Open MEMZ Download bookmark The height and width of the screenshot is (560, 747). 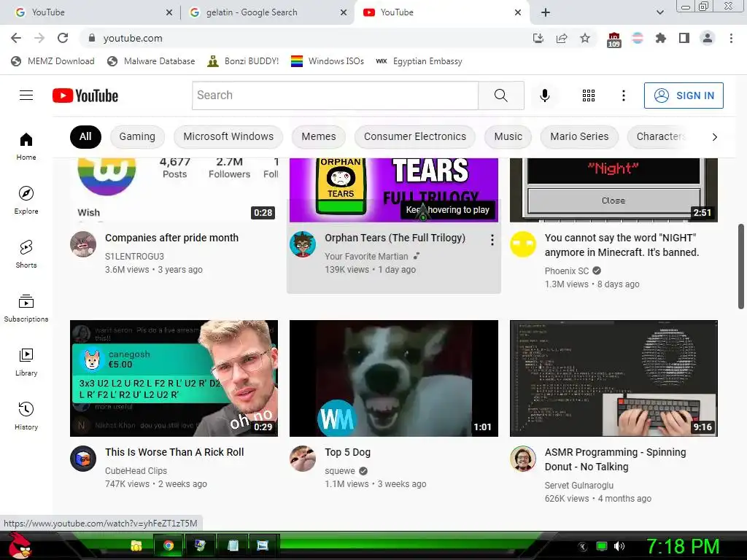[53, 61]
